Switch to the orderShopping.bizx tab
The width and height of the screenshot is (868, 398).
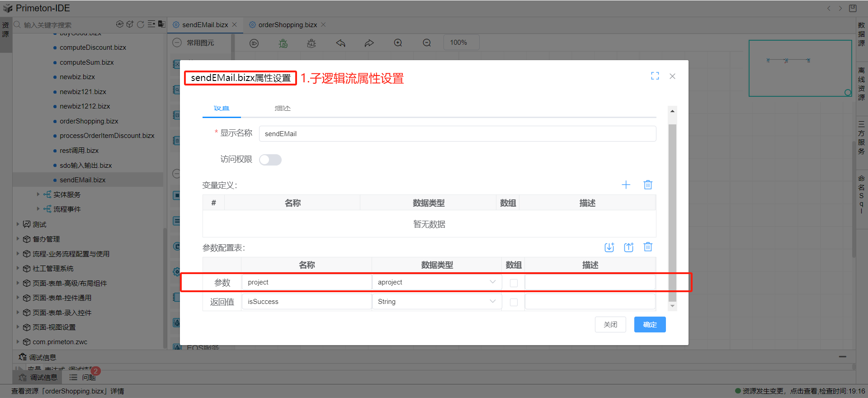[x=287, y=25]
